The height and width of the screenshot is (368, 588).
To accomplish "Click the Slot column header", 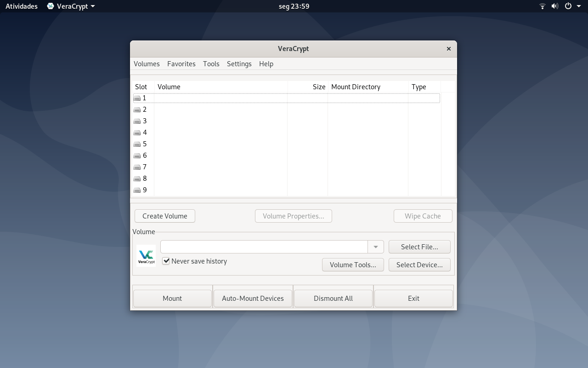I will (143, 87).
